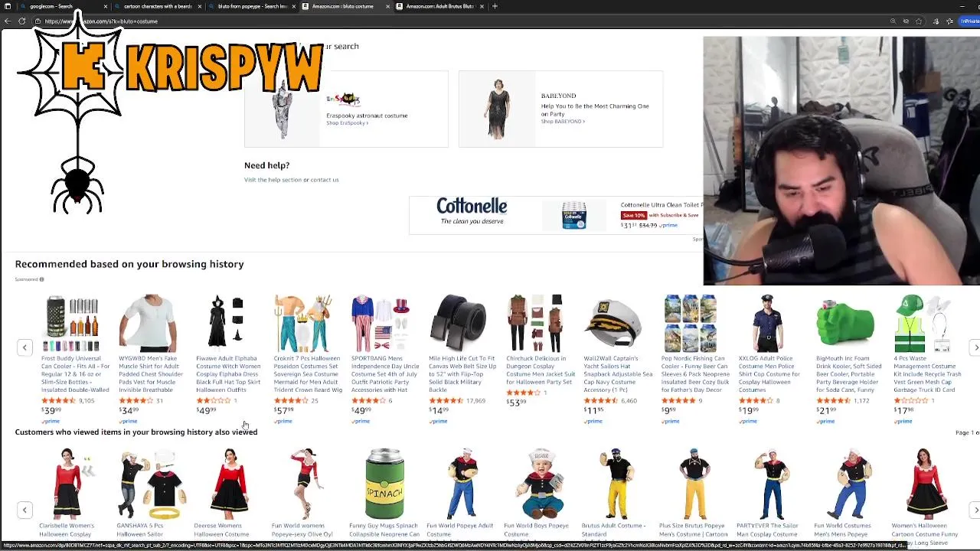Open the tab actions menu icon

pos(8,6)
